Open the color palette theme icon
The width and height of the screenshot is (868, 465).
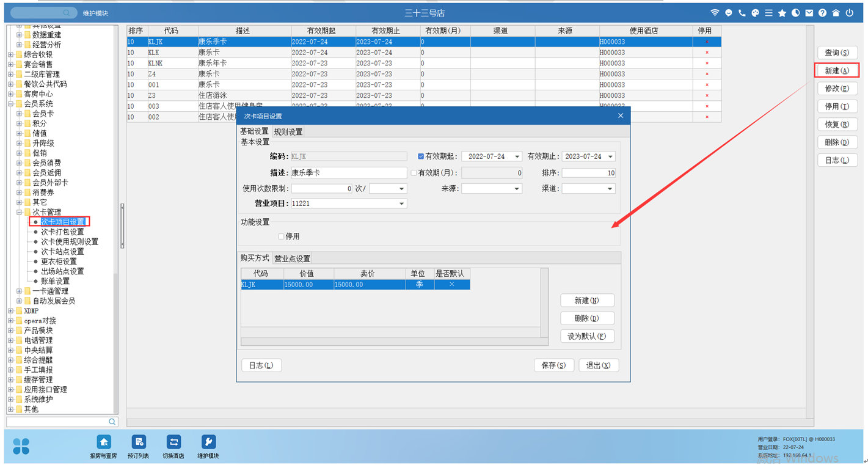[755, 13]
